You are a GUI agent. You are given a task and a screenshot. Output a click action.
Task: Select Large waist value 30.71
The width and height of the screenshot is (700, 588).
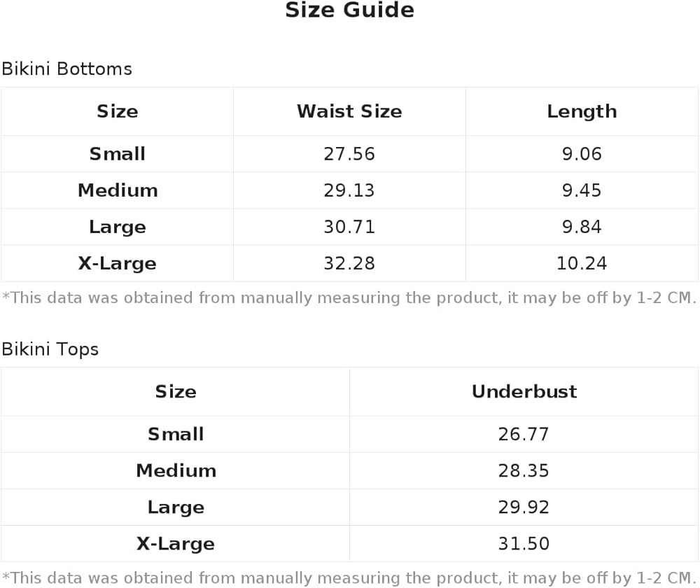coord(349,227)
